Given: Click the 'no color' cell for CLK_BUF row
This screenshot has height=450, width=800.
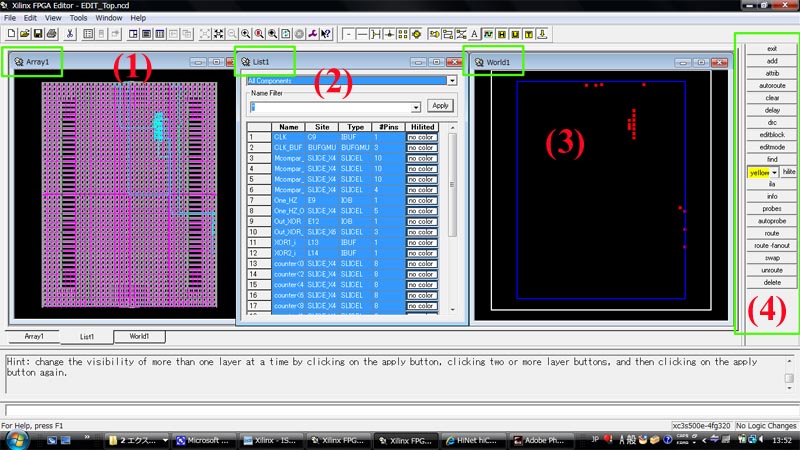Looking at the screenshot, I should 421,147.
